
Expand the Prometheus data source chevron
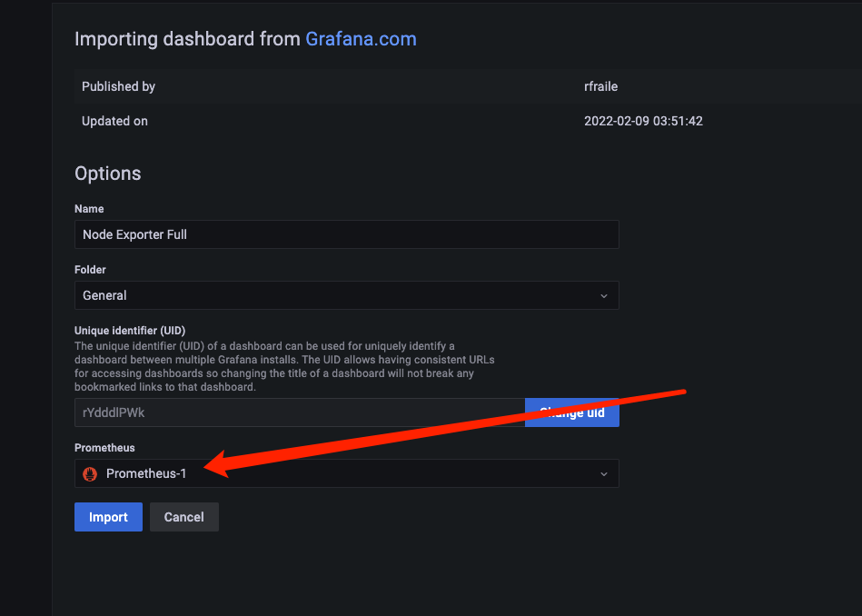[x=604, y=474]
